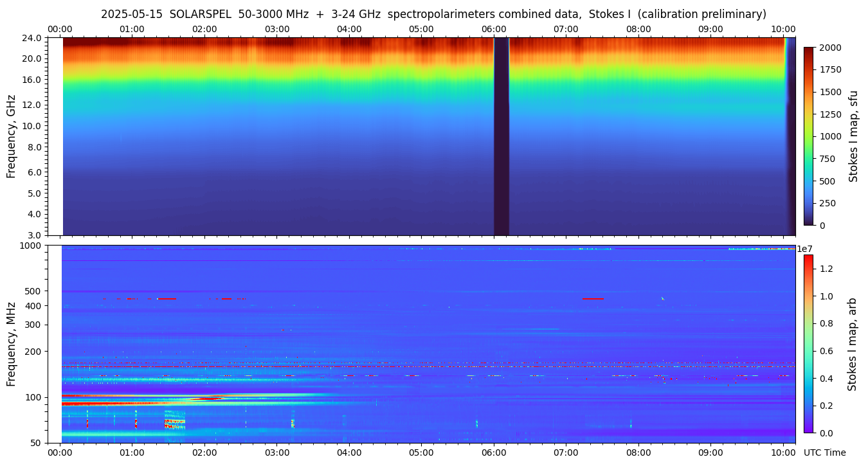
Task: Click the 'Stokes I map, sfu' colorbar label
Action: (853, 136)
